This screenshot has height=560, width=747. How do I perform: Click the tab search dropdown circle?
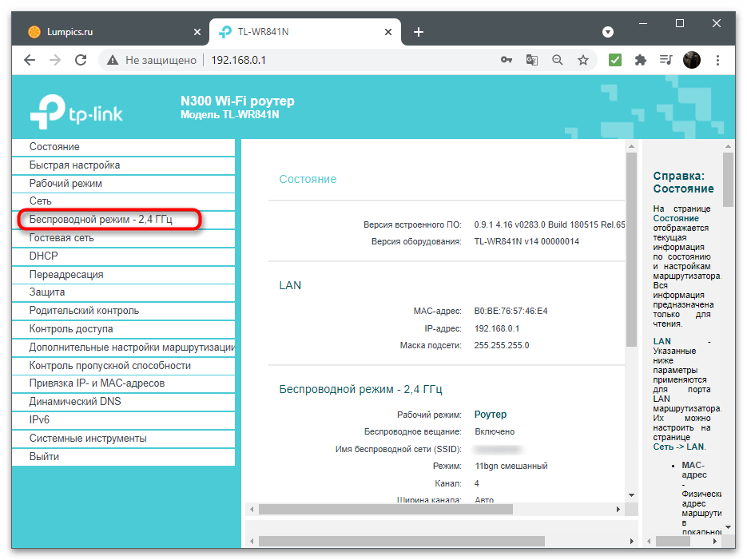point(608,32)
